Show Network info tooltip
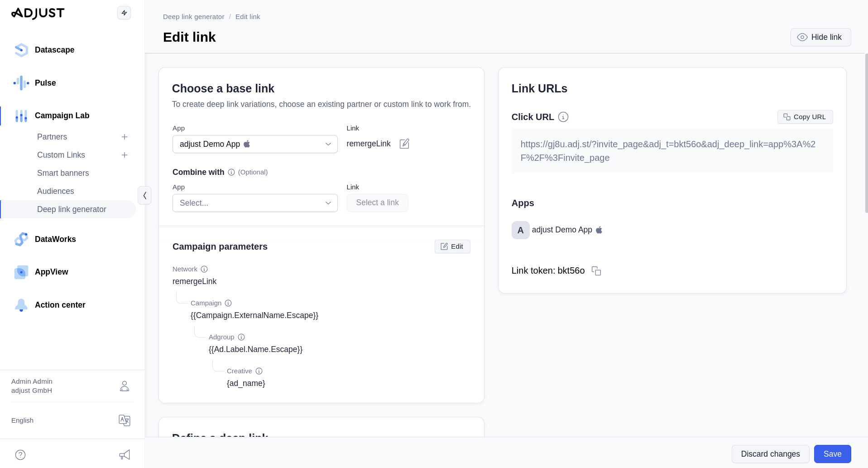This screenshot has height=468, width=868. click(x=204, y=269)
